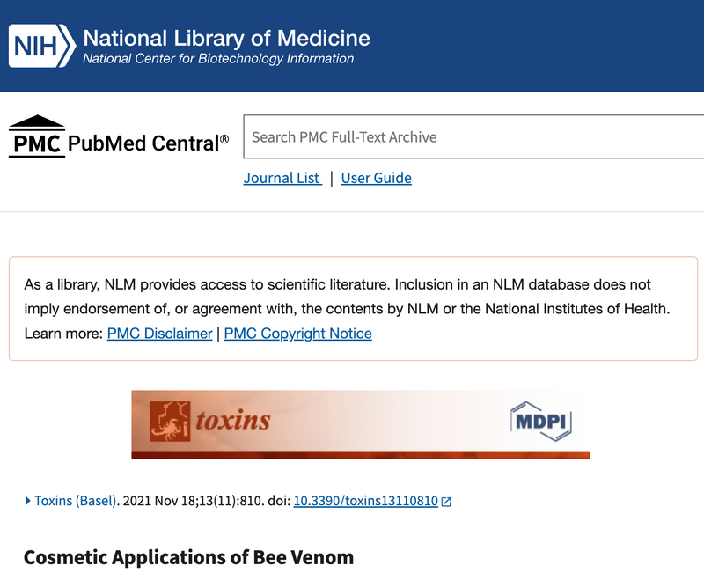704x588 pixels.
Task: Open the PMC Copyright Notice link
Action: 297,334
